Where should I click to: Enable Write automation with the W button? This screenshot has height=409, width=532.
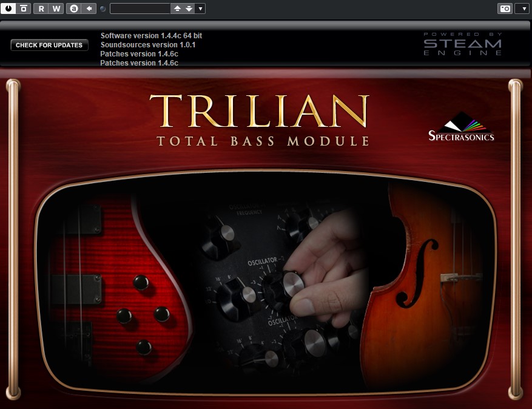[x=56, y=8]
